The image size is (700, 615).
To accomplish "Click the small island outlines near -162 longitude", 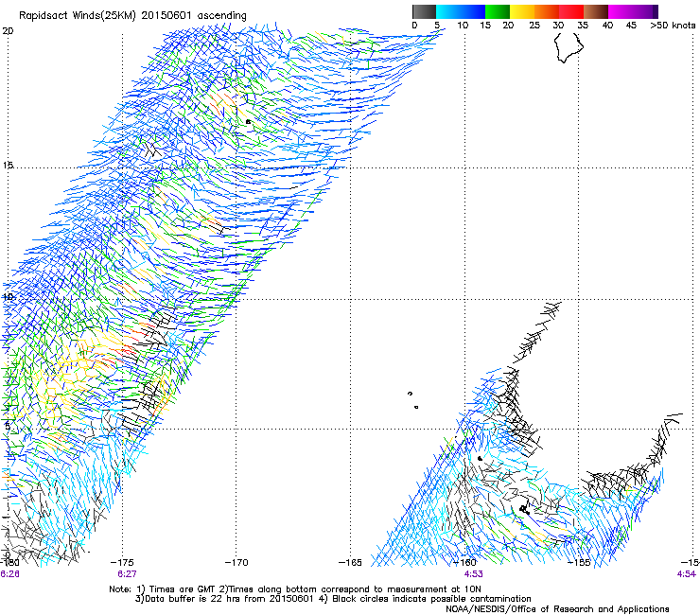I will point(413,400).
